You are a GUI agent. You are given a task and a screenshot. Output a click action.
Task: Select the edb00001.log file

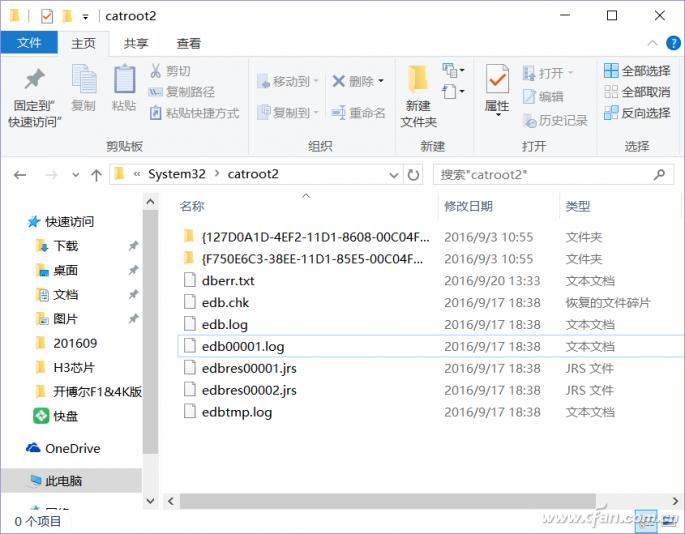tap(430, 347)
